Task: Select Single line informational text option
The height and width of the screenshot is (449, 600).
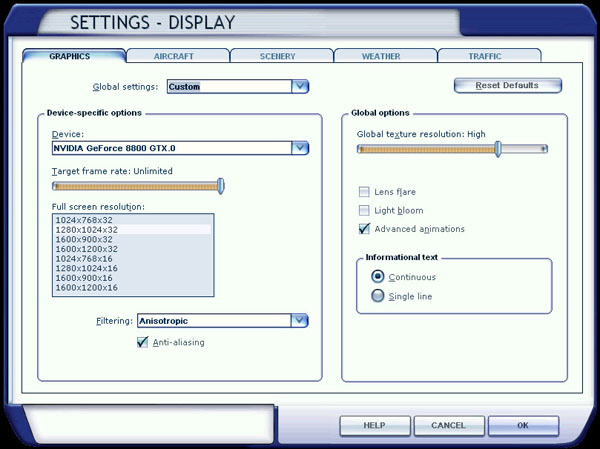Action: coord(378,296)
